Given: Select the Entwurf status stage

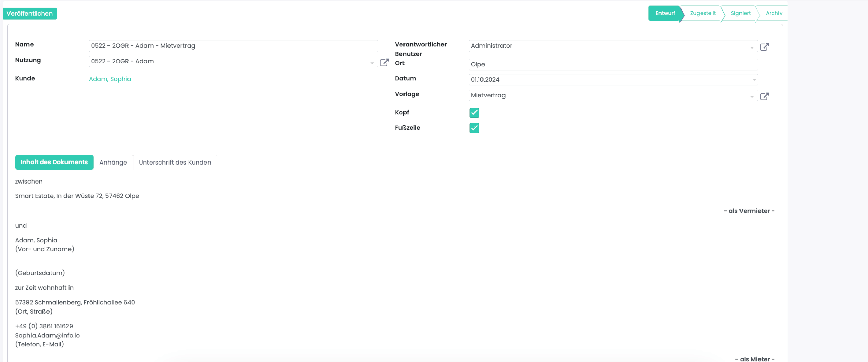Looking at the screenshot, I should click(665, 13).
